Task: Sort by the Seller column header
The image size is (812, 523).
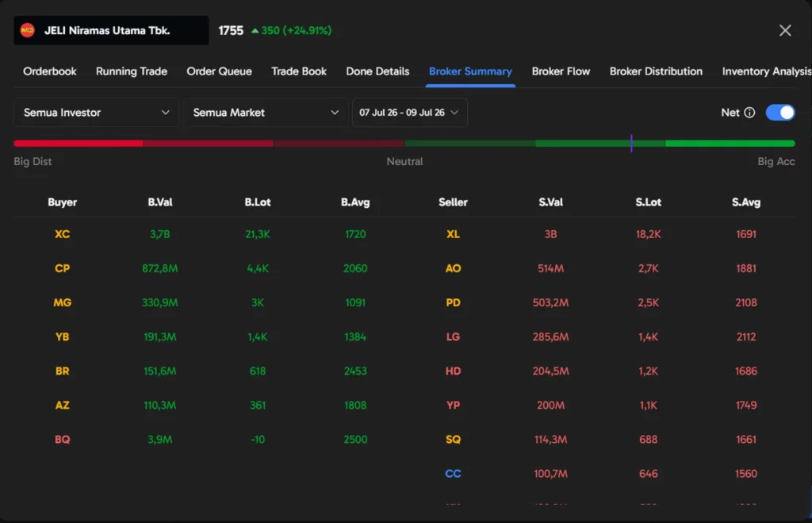Action: tap(453, 202)
